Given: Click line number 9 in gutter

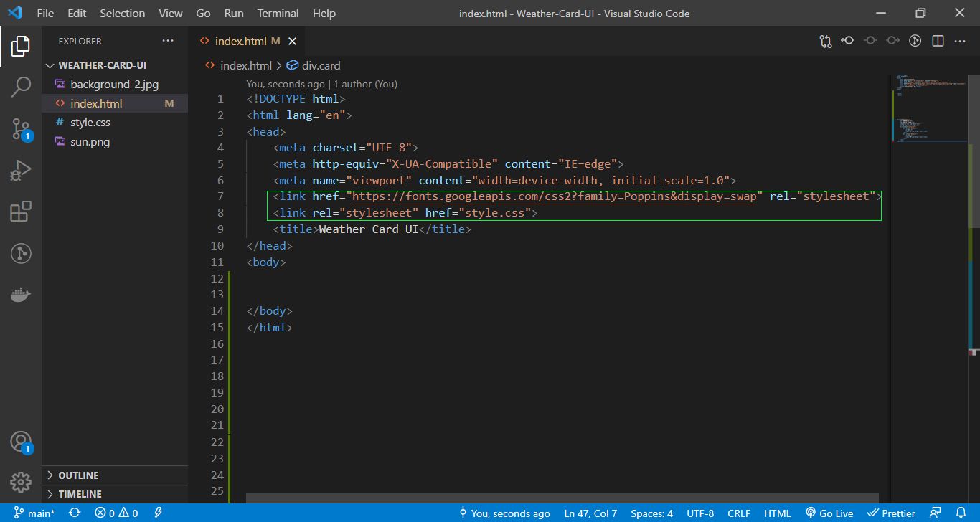Looking at the screenshot, I should click(x=220, y=229).
